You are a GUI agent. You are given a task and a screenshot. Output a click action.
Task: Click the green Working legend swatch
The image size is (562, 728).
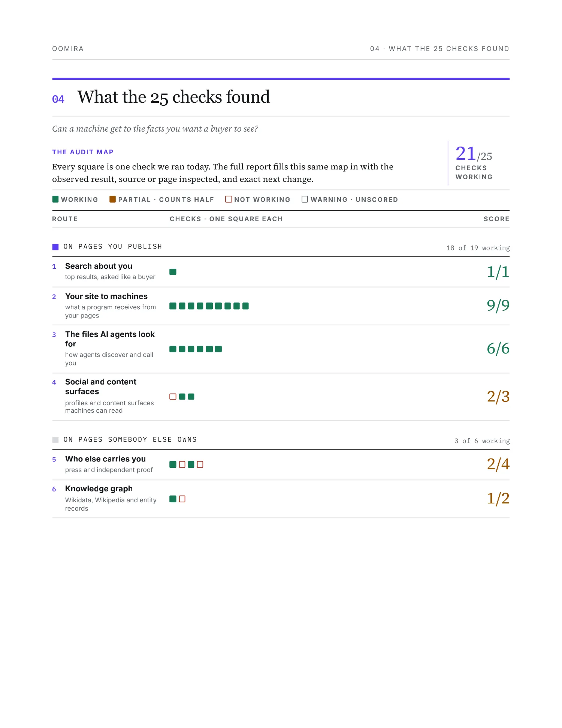[55, 199]
